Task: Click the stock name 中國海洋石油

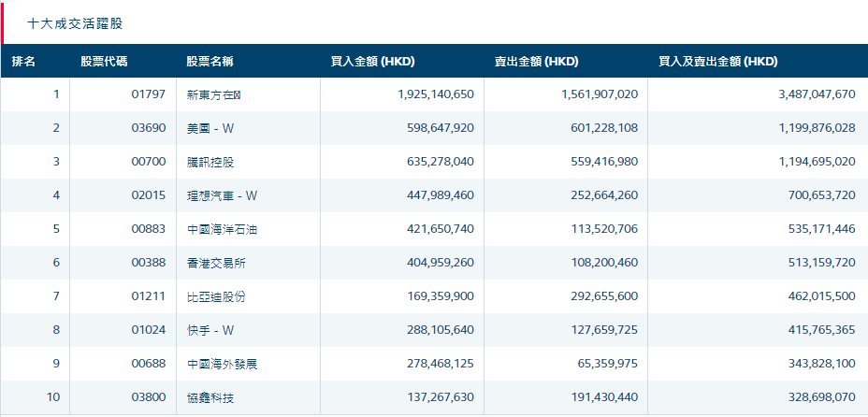Action: [223, 229]
